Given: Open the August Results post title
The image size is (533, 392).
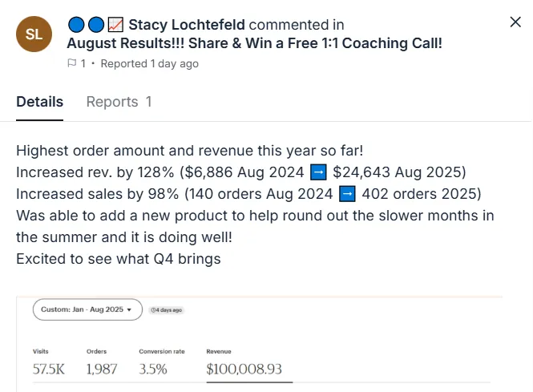Looking at the screenshot, I should point(254,43).
